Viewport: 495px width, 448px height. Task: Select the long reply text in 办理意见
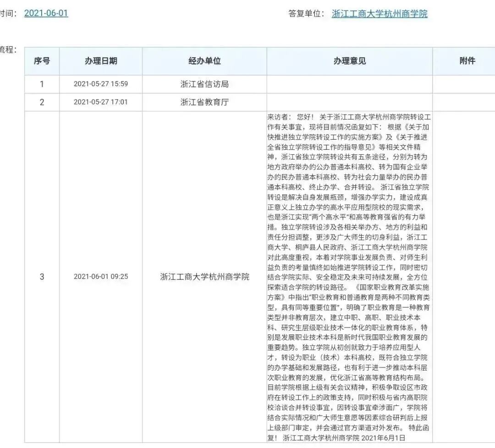tap(350, 275)
